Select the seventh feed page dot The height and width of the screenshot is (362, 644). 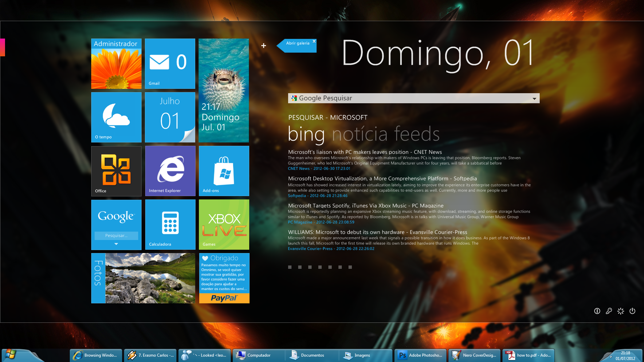click(350, 267)
